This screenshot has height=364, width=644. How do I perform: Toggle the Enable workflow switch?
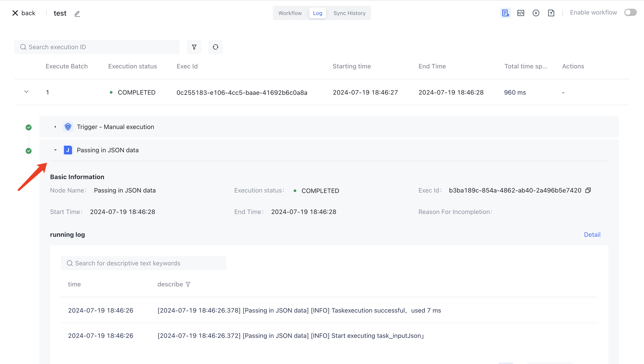click(x=630, y=13)
